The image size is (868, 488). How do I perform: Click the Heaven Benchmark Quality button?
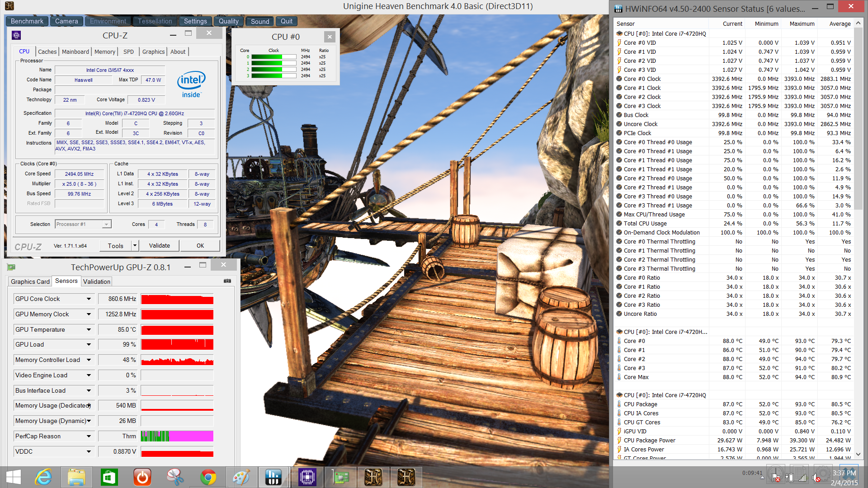tap(228, 21)
